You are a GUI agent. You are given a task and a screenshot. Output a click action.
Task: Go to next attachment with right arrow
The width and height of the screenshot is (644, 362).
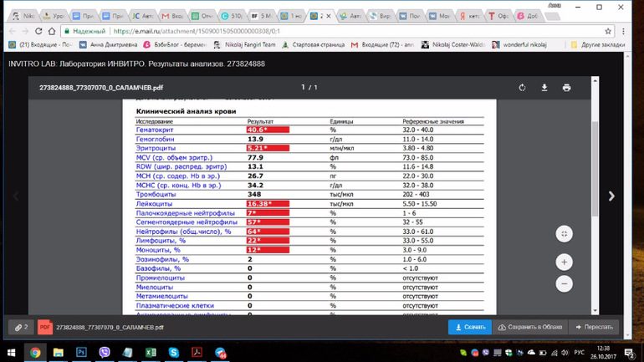[611, 196]
